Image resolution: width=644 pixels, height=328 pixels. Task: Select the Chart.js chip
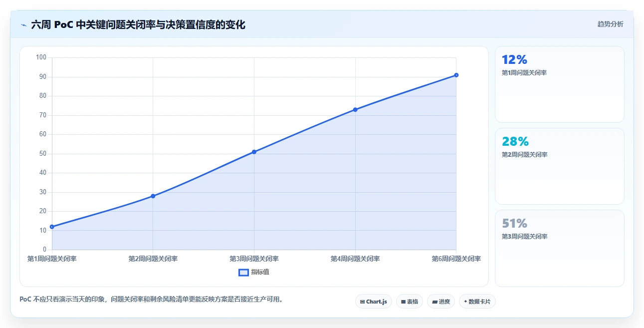pyautogui.click(x=374, y=302)
